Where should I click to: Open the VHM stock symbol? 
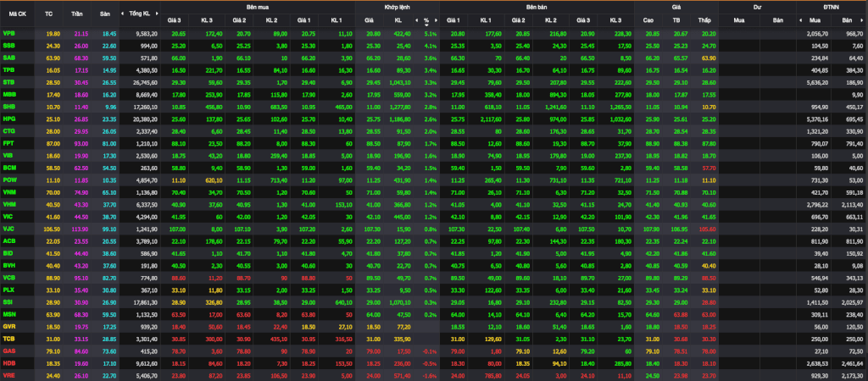pos(9,204)
